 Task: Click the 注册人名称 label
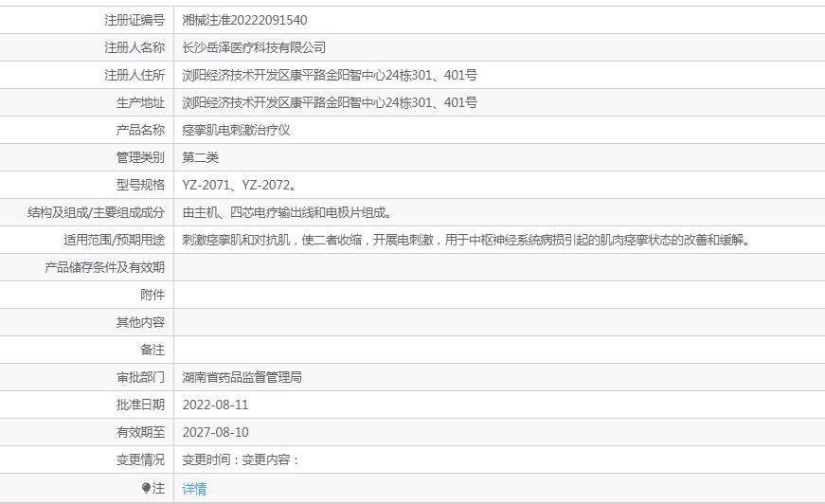tap(135, 47)
